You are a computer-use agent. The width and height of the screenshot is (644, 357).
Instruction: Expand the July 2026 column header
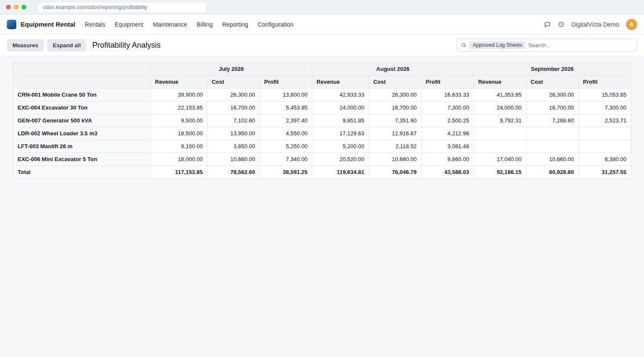click(x=231, y=69)
